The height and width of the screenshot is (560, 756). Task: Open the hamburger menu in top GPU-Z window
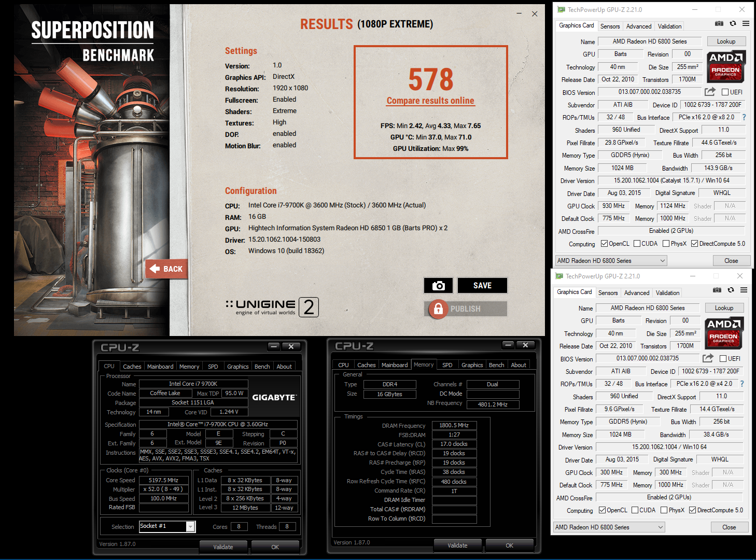746,23
